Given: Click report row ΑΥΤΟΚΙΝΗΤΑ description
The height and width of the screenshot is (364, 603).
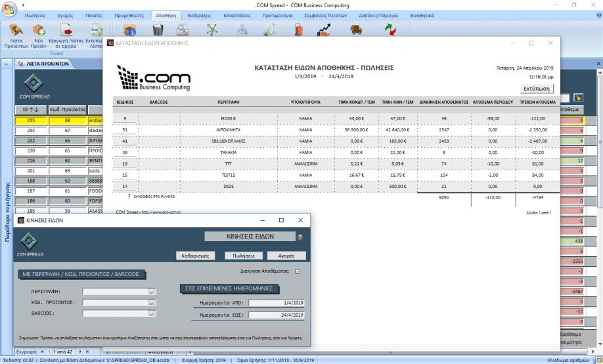Looking at the screenshot, I should coord(229,130).
